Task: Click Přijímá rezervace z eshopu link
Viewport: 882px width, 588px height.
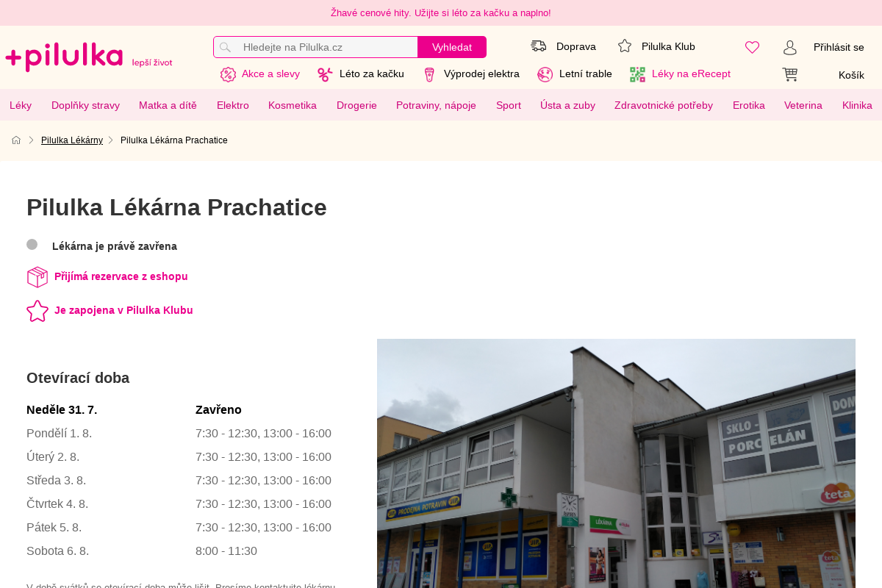Action: coord(121,276)
